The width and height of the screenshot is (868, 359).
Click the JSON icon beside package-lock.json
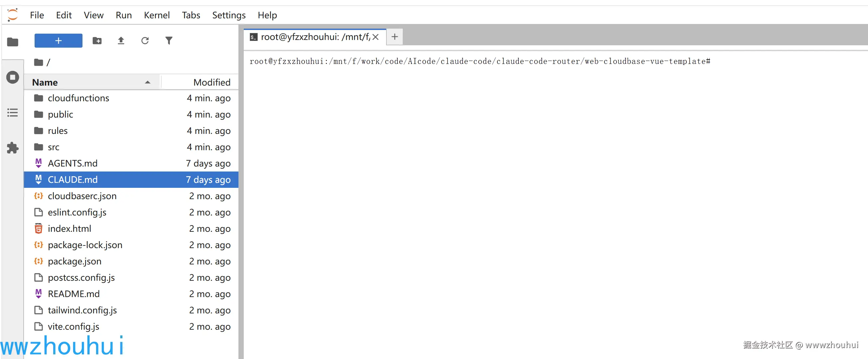[39, 245]
